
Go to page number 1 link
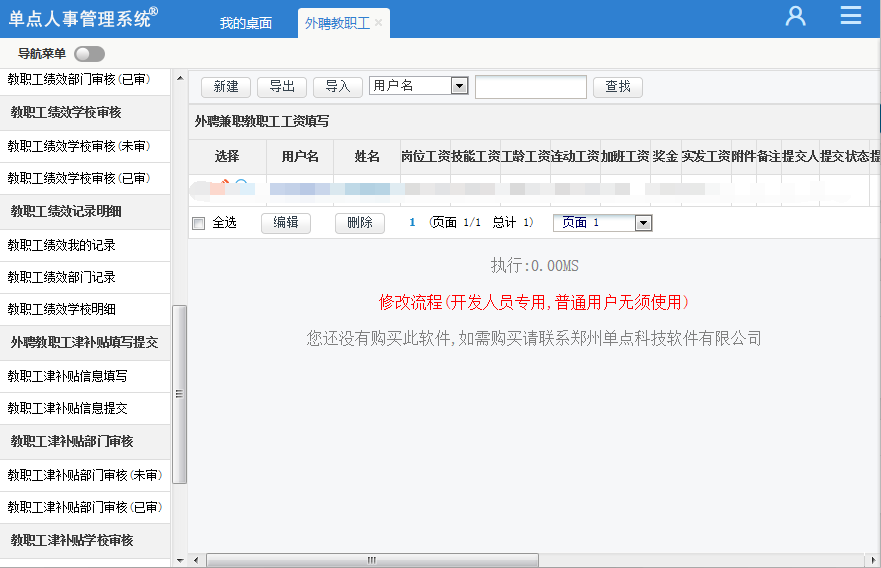412,222
